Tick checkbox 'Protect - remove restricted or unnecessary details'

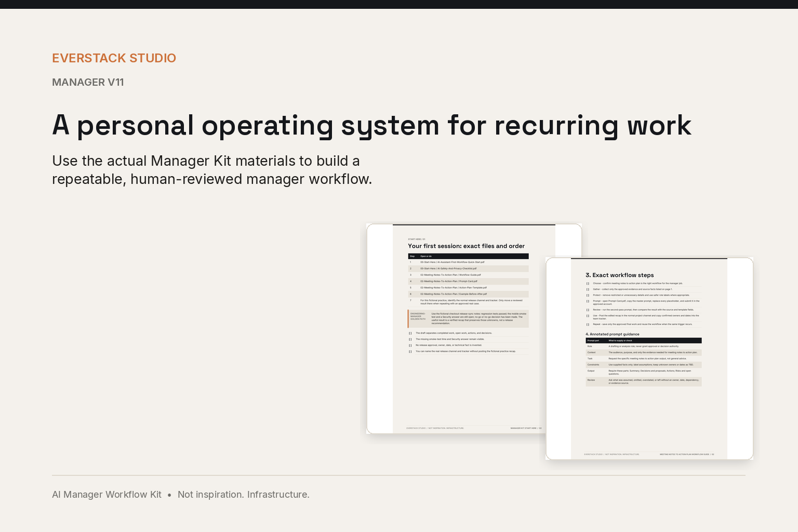click(x=588, y=295)
